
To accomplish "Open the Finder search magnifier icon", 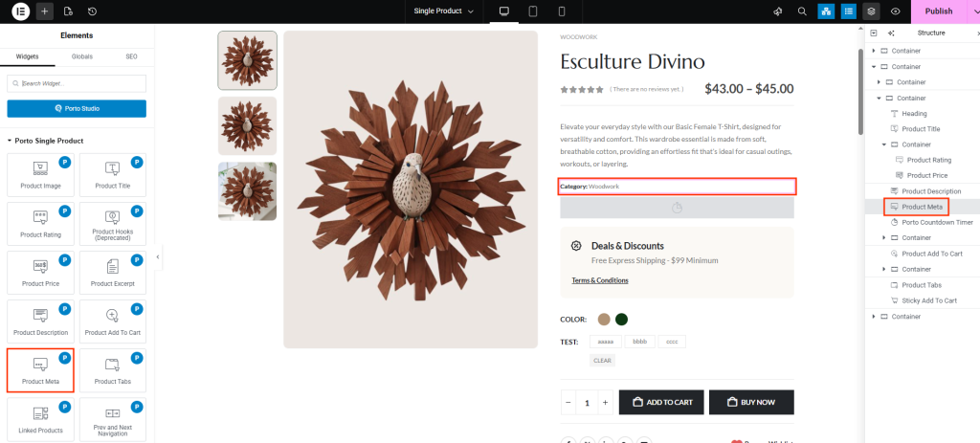I will point(801,11).
